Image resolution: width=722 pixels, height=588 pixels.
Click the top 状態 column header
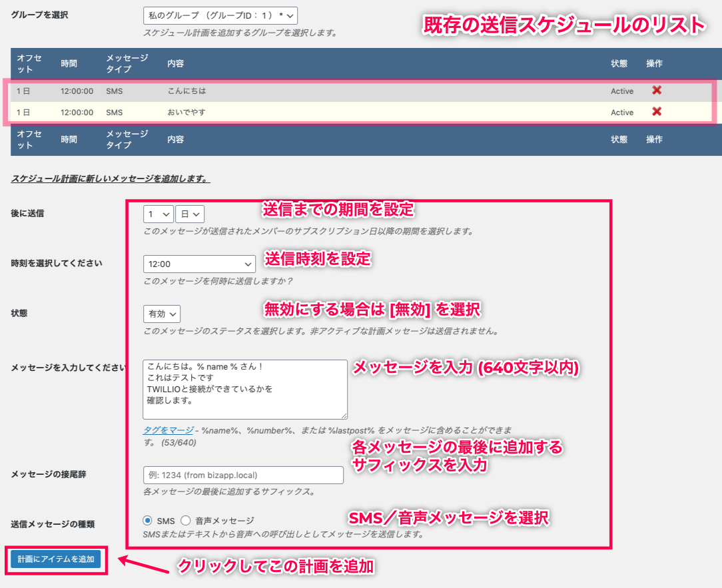tap(619, 63)
